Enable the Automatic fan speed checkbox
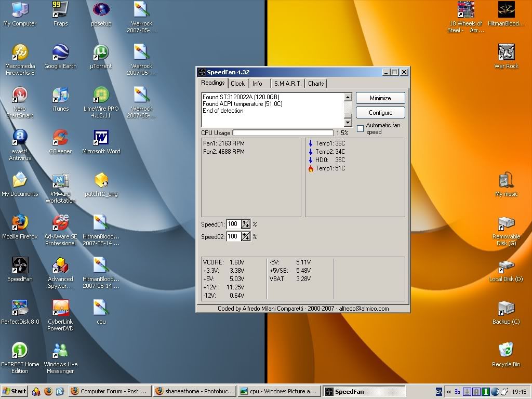The width and height of the screenshot is (532, 399). pyautogui.click(x=361, y=128)
